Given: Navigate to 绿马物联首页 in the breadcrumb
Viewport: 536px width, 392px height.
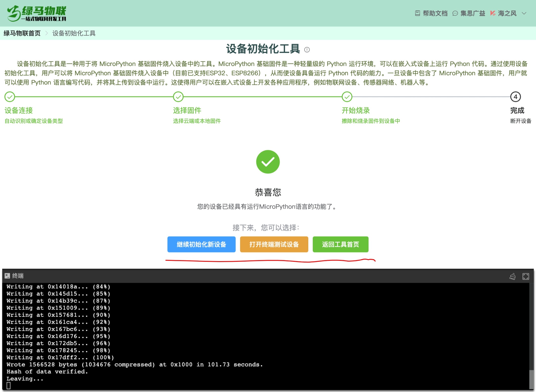Looking at the screenshot, I should 22,33.
